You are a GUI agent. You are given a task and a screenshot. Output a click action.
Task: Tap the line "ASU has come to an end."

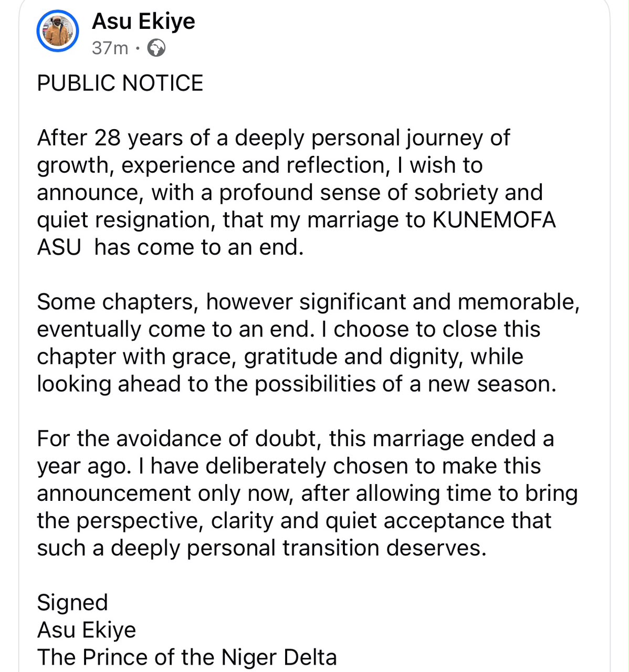pos(171,247)
